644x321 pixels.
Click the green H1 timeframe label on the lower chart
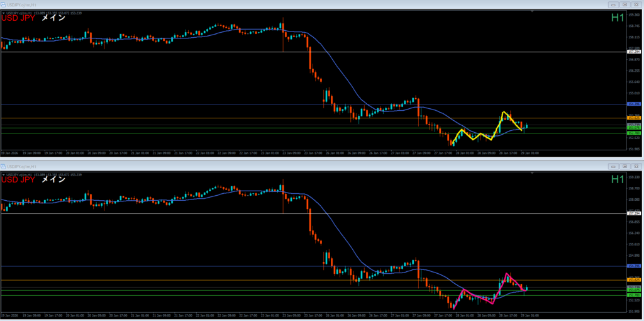pyautogui.click(x=618, y=179)
